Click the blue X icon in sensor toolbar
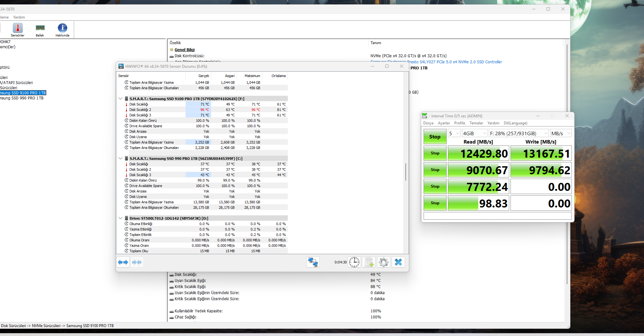 [398, 262]
